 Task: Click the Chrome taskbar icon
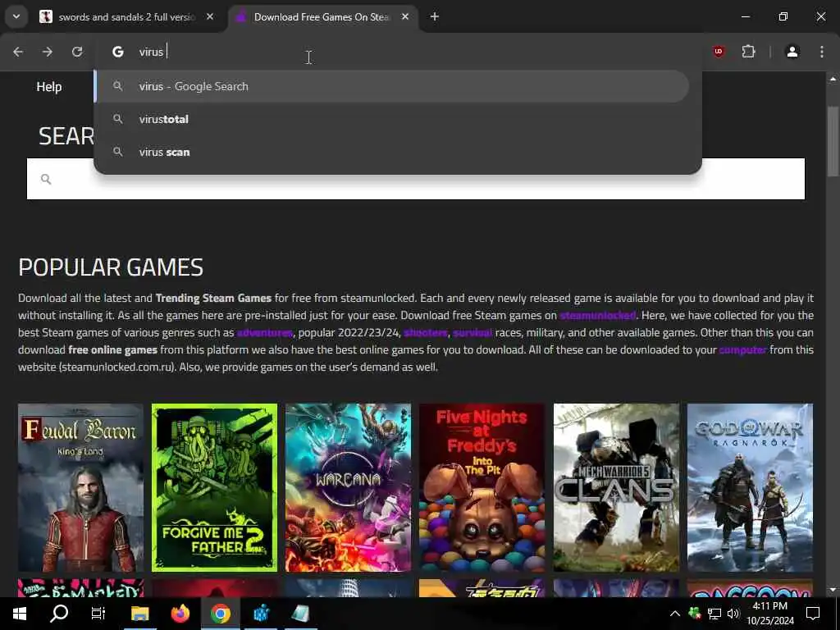(x=220, y=614)
